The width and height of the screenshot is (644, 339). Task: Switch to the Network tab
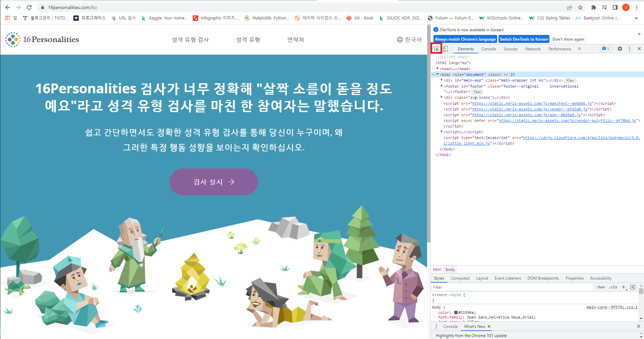pyautogui.click(x=533, y=49)
